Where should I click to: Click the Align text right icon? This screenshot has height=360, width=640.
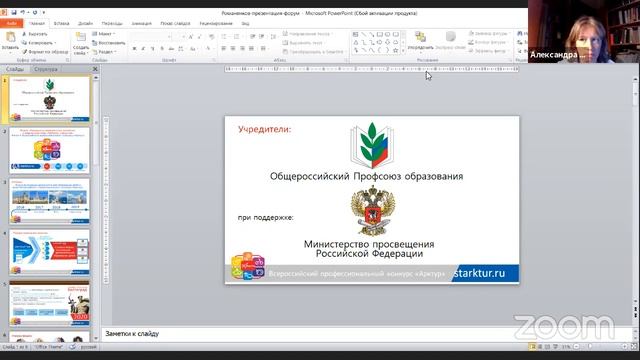coord(242,49)
